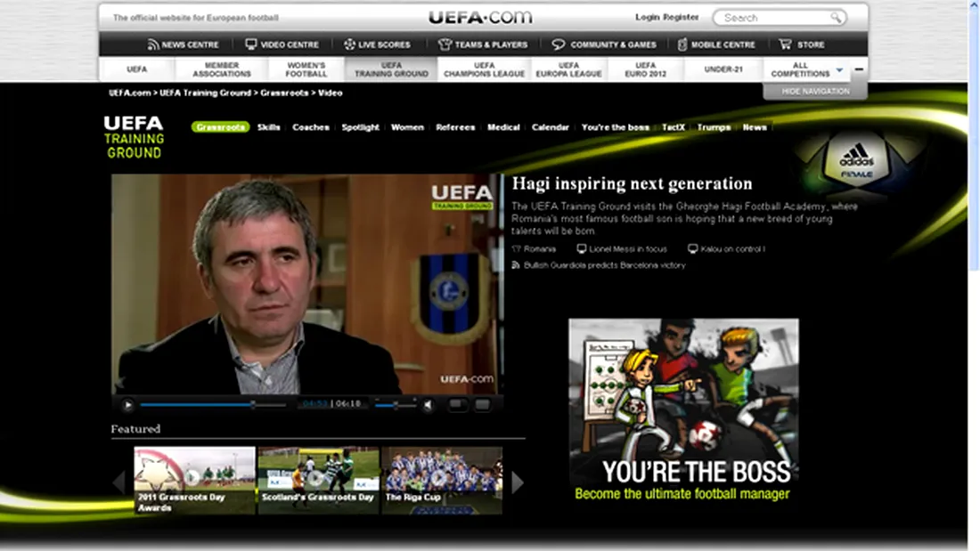Open Community & Games via its speech bubble icon
The width and height of the screenshot is (980, 551).
[558, 45]
